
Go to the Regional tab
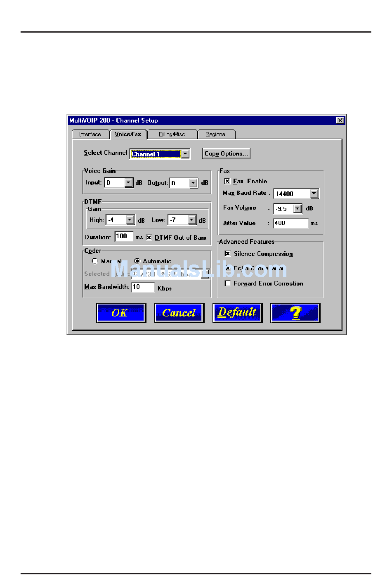(216, 135)
